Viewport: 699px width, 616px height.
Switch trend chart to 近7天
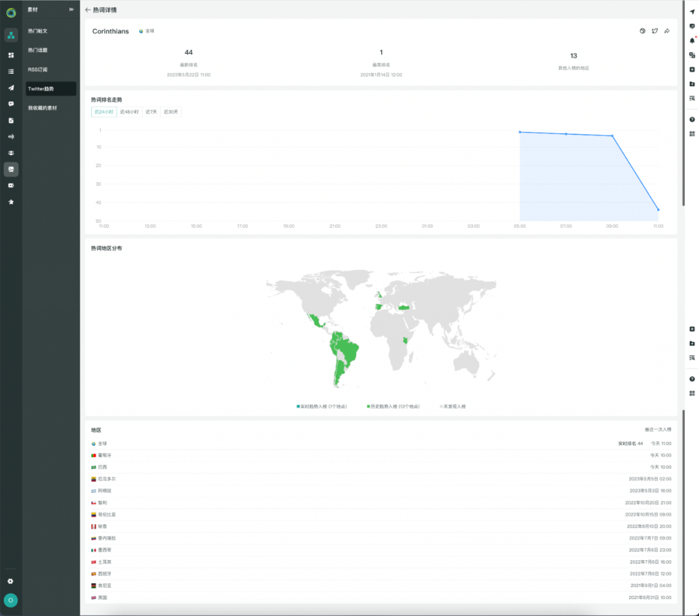point(151,112)
